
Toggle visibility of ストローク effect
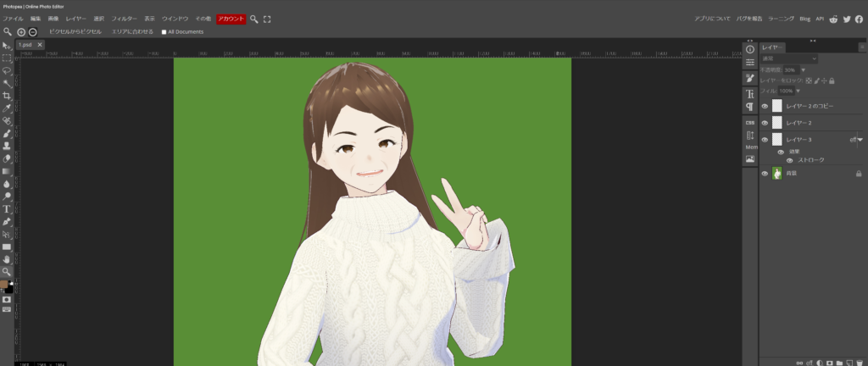789,159
